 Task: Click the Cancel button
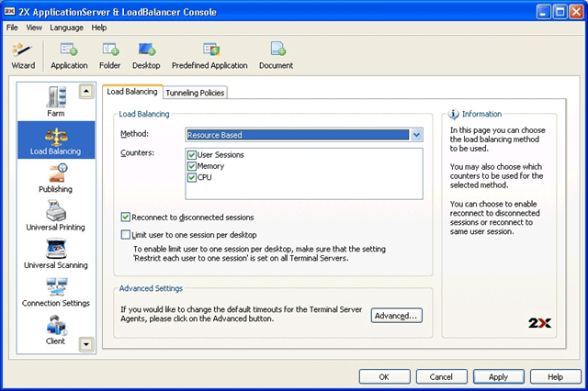coord(441,376)
